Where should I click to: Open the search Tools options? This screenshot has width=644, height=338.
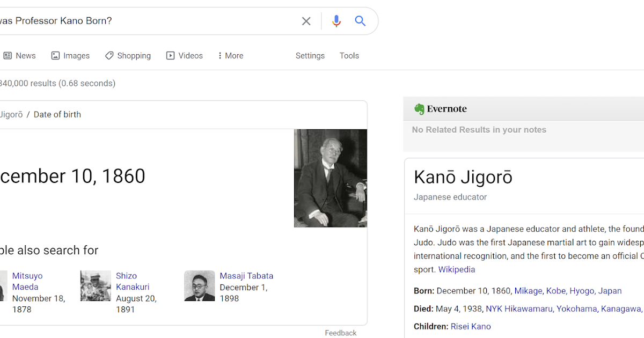click(349, 55)
